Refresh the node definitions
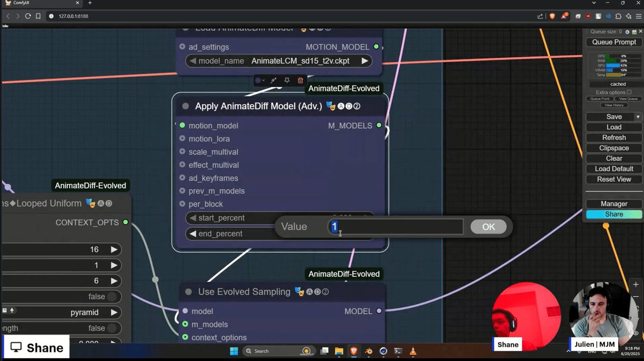Screen dimensions: 644x361 coord(614,137)
